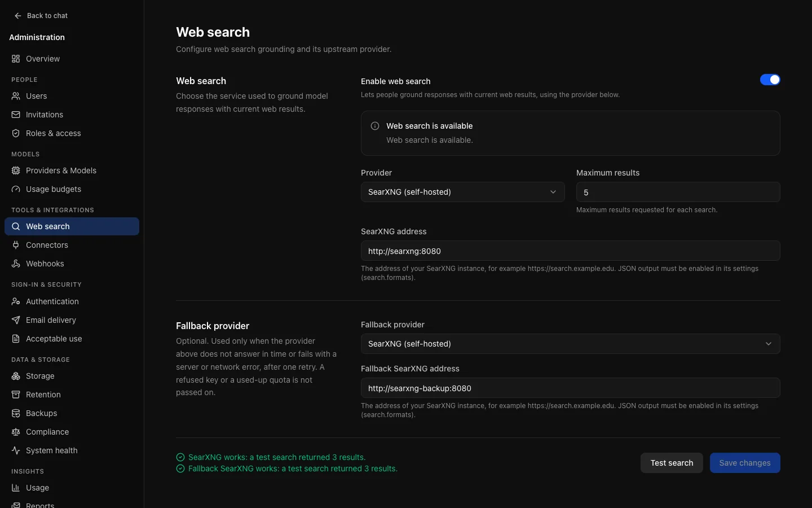Click the Fallback SearXNG address field
This screenshot has width=812, height=508.
pos(570,388)
